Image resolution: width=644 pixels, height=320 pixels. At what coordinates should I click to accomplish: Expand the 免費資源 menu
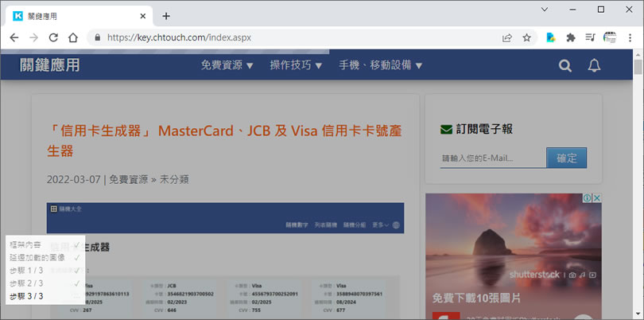pyautogui.click(x=227, y=65)
